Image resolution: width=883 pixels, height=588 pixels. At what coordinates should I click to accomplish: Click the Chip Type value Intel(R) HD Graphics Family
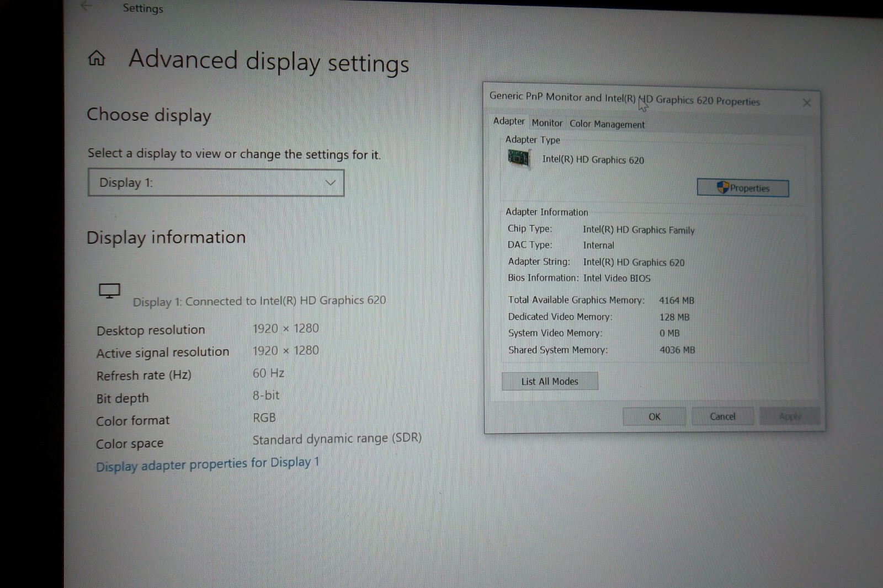[x=639, y=229]
